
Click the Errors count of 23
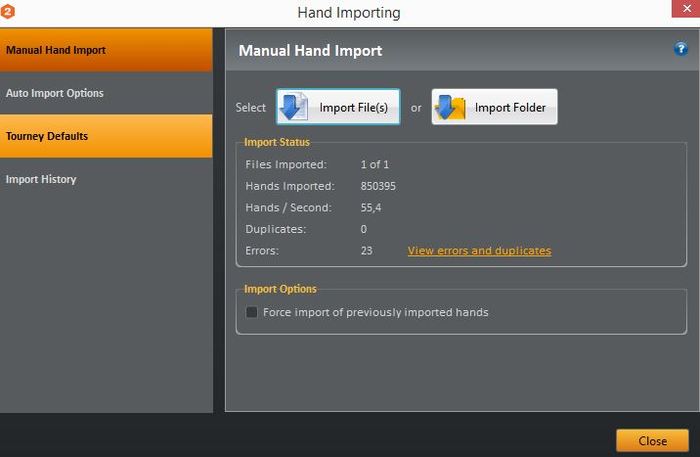[x=367, y=251]
